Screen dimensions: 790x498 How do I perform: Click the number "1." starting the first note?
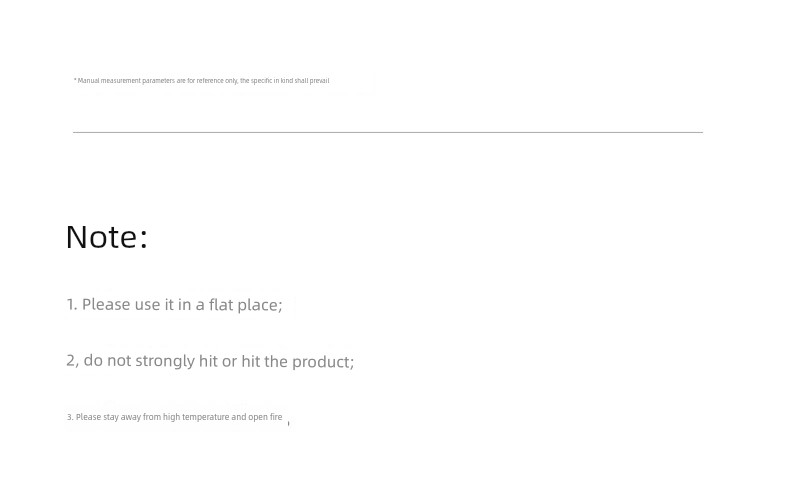[x=72, y=304]
